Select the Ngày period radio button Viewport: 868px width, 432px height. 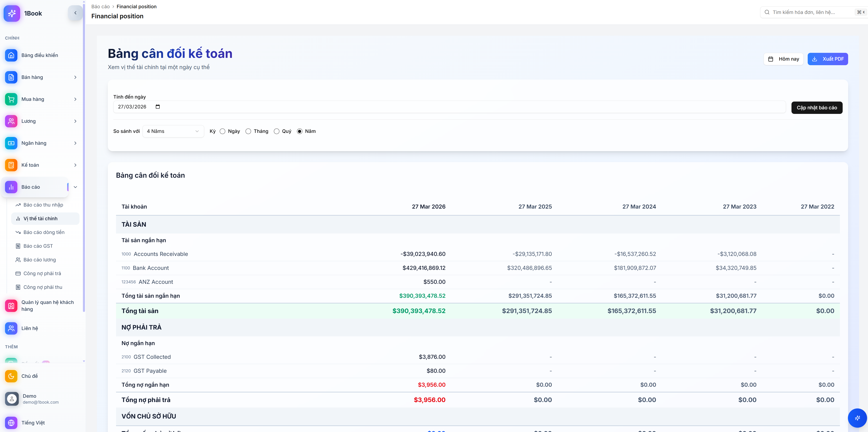(x=222, y=131)
